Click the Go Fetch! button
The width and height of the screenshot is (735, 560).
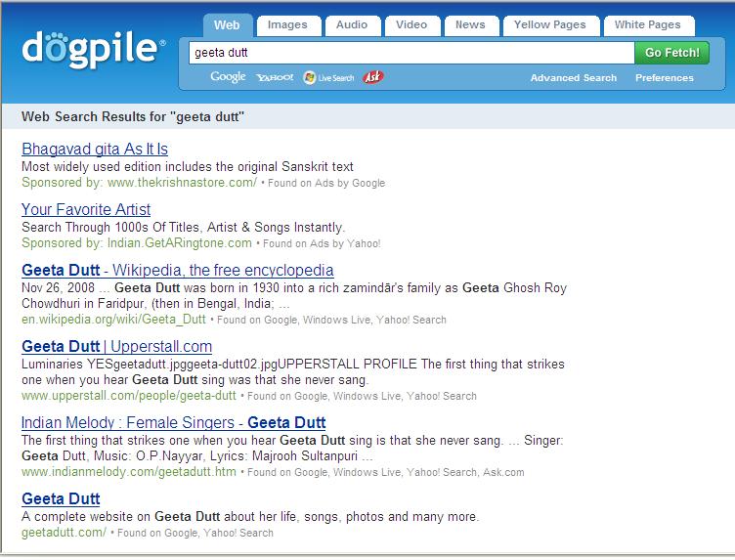(x=671, y=53)
